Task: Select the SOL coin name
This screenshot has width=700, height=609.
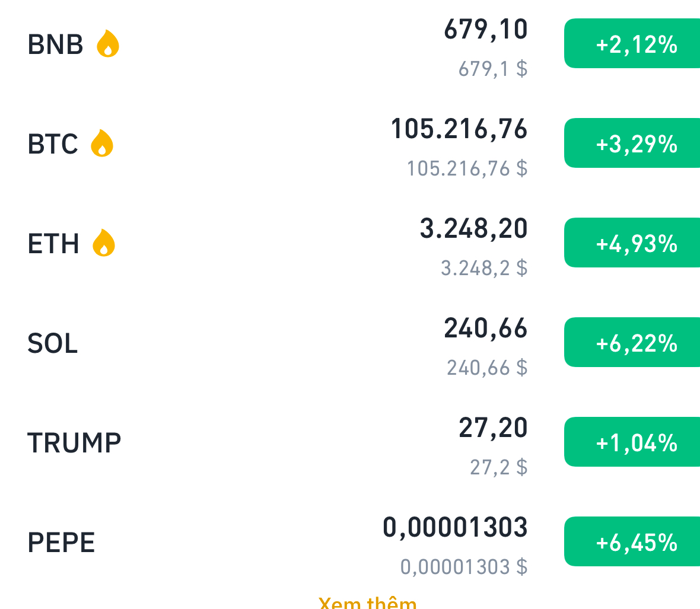Action: point(53,343)
